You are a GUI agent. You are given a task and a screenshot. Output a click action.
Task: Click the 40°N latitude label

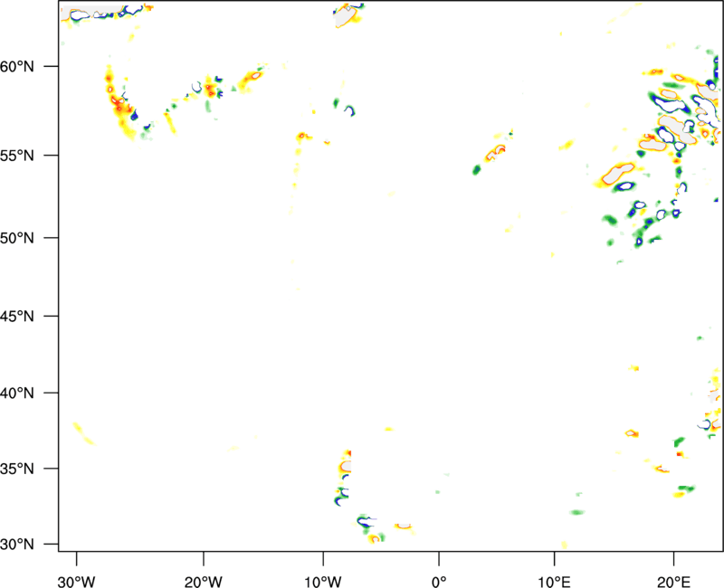click(17, 394)
